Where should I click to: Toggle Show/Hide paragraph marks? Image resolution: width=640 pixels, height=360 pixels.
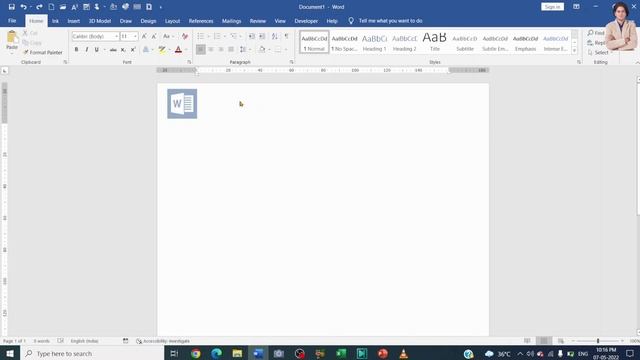coord(287,36)
